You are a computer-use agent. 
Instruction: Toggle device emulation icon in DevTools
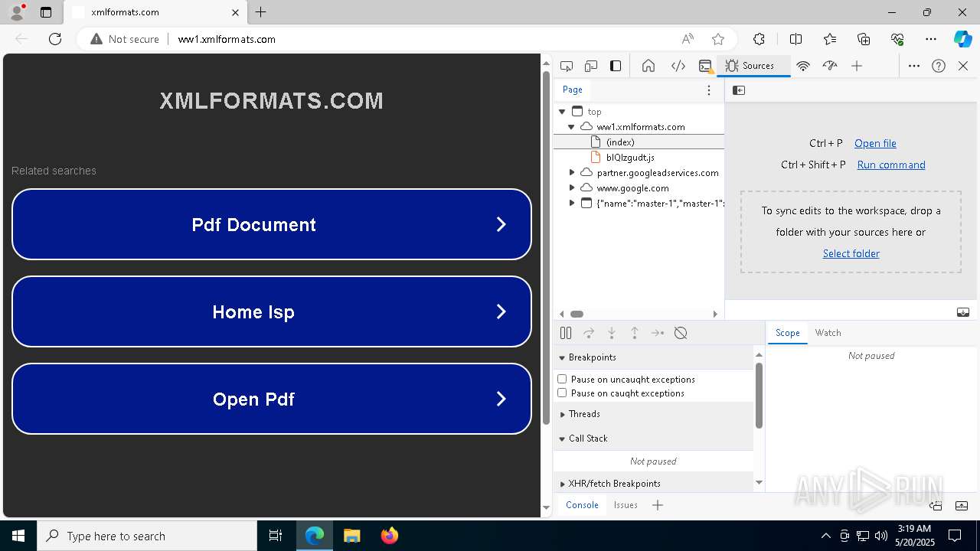[591, 66]
